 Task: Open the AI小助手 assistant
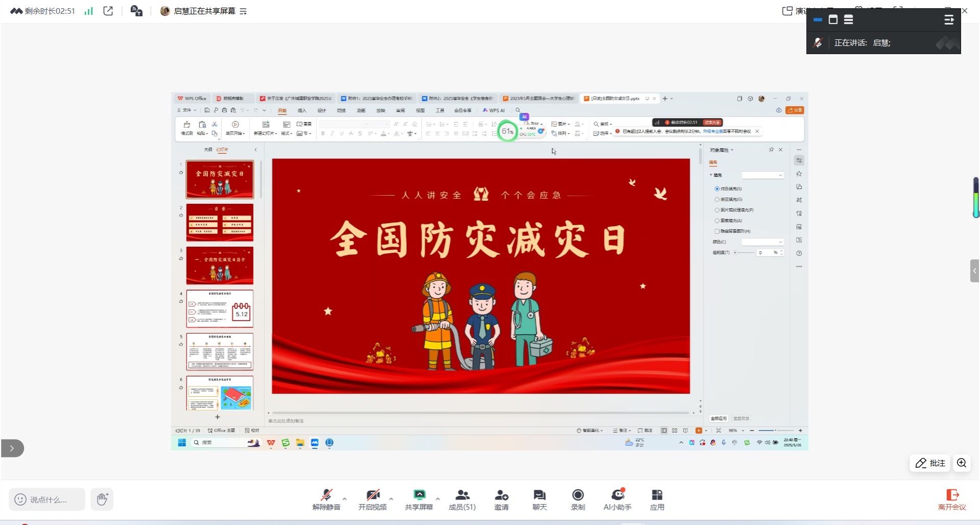click(617, 499)
